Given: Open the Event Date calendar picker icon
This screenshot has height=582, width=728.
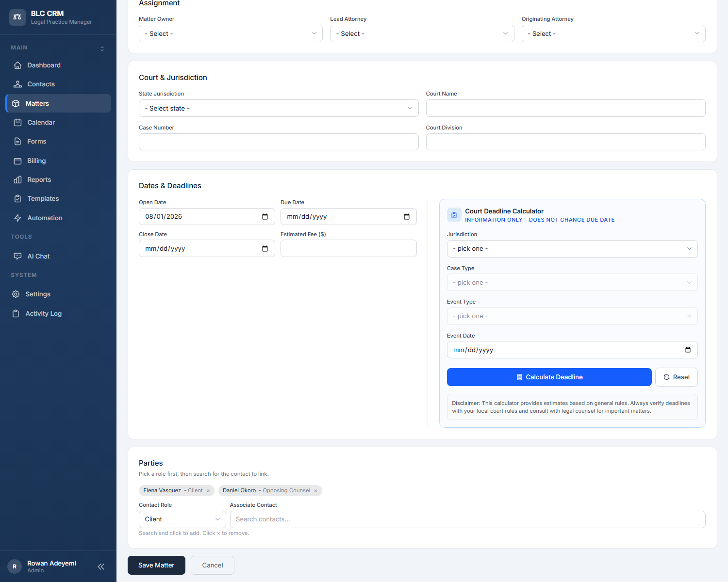Looking at the screenshot, I should 688,350.
